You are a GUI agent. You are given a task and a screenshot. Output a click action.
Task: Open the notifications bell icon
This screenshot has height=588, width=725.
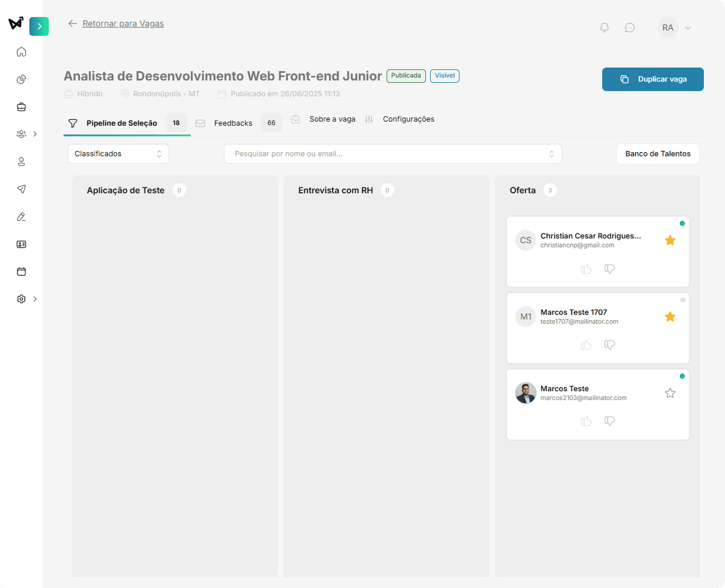605,28
